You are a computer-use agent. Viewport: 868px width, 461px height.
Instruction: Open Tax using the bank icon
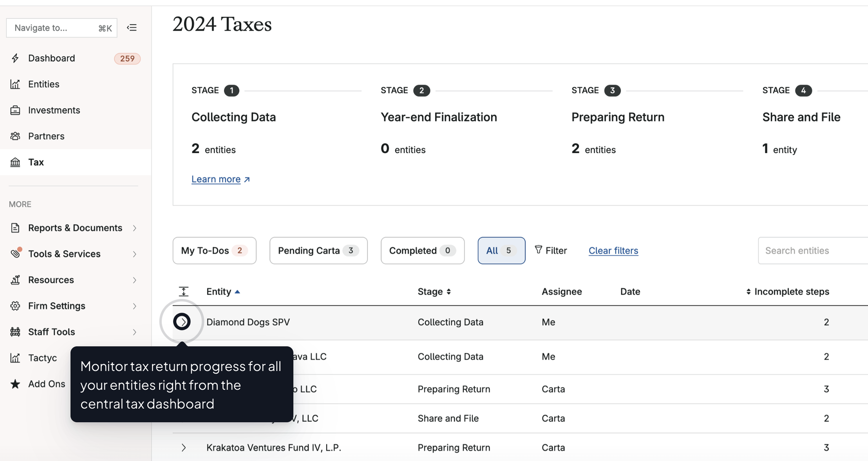[15, 162]
